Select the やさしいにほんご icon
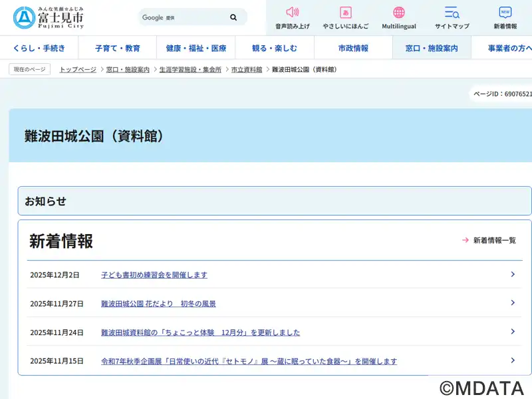 click(x=346, y=13)
